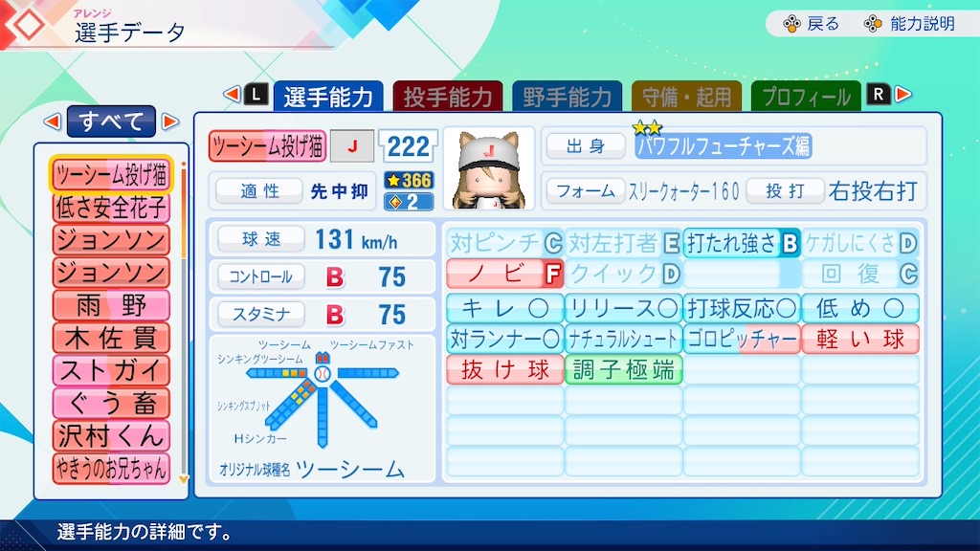Click the R shoulder button icon
Image resolution: width=980 pixels, height=551 pixels.
tap(879, 95)
